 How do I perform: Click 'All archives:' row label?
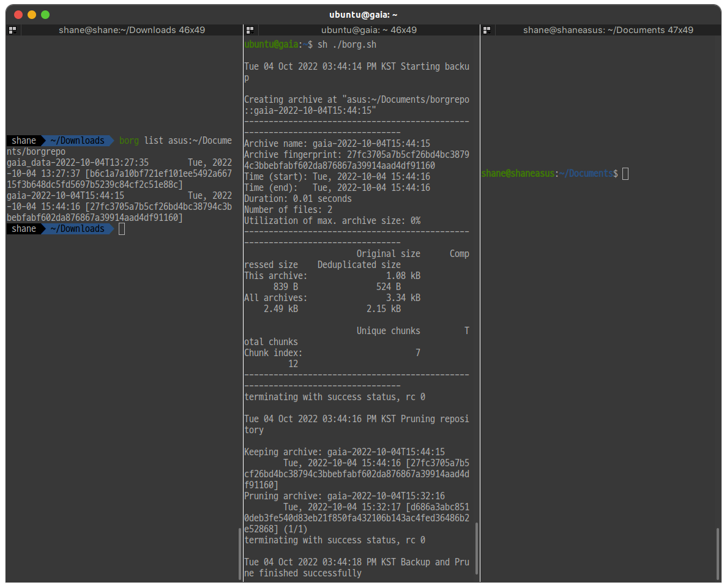point(275,298)
